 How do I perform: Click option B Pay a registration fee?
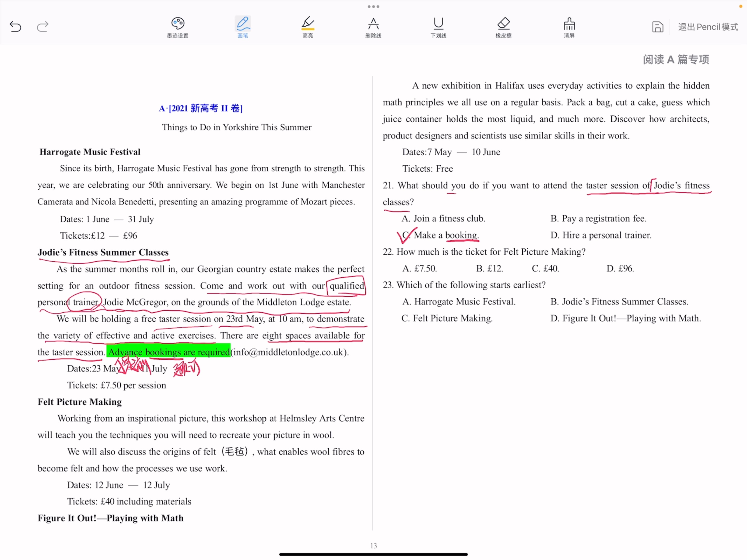[x=598, y=218]
